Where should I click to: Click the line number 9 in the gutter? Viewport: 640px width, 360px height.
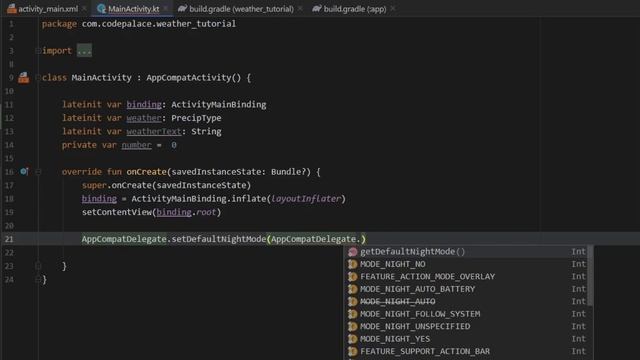pos(11,78)
